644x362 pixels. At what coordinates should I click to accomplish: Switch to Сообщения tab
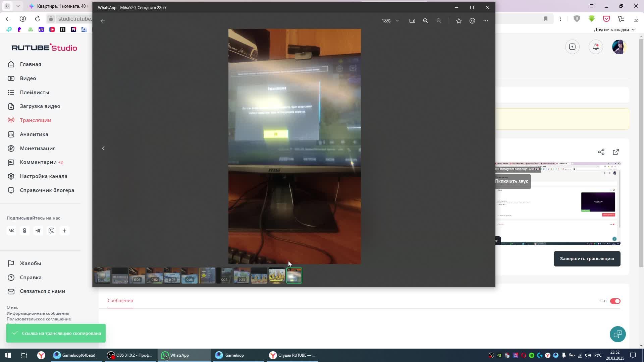(x=120, y=300)
